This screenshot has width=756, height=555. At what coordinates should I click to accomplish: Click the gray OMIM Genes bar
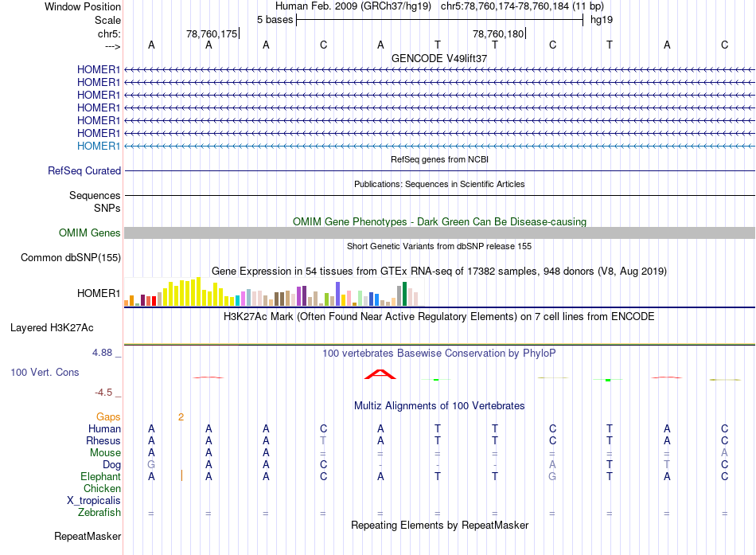coord(439,233)
